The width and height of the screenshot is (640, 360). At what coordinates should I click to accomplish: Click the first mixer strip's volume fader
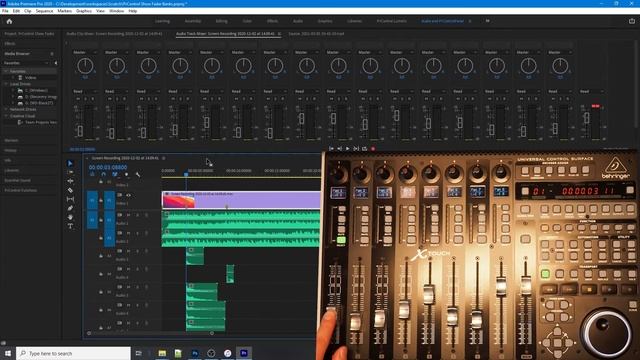tap(80, 131)
